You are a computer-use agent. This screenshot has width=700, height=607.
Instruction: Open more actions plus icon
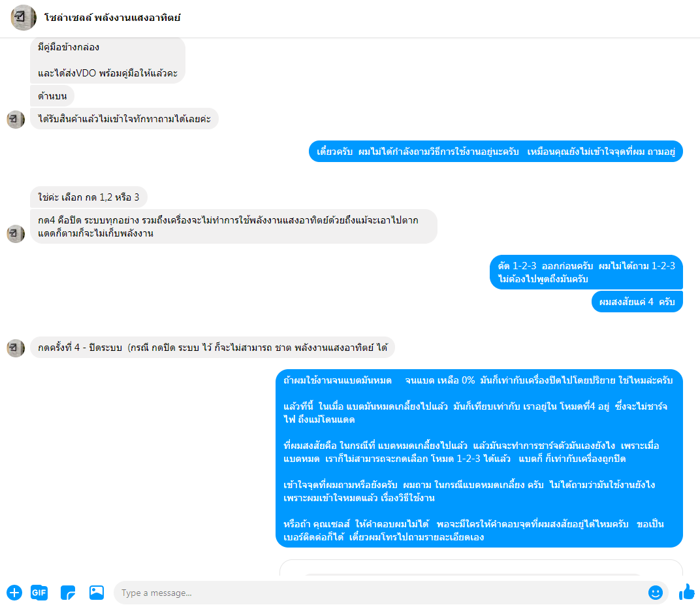tap(14, 593)
